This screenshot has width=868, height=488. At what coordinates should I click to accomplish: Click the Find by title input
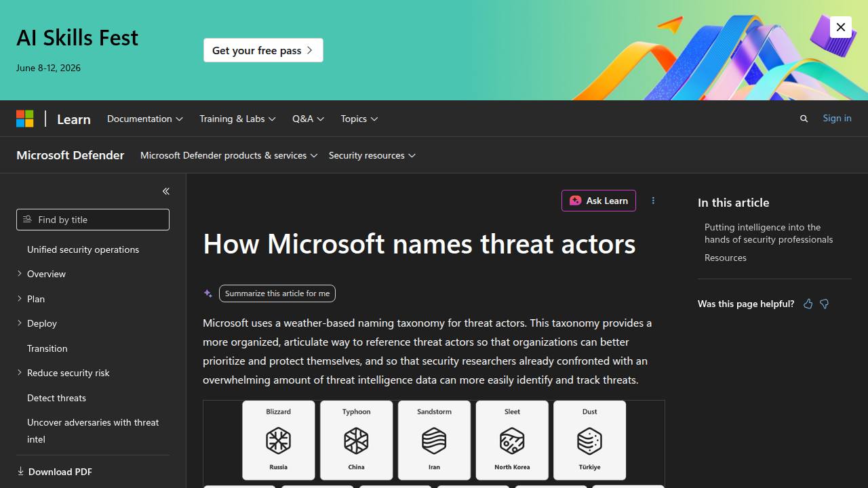pyautogui.click(x=93, y=220)
